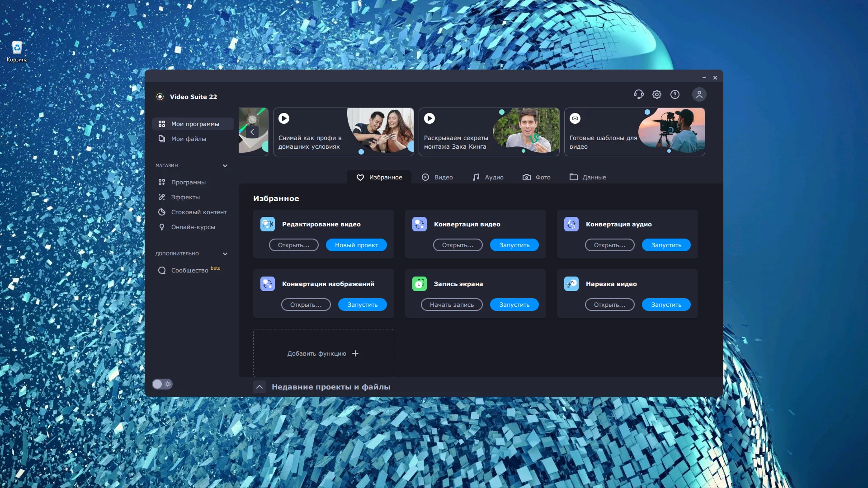Screen dimensions: 868x488
Task: Click Новый проект for video editing
Action: click(x=357, y=245)
